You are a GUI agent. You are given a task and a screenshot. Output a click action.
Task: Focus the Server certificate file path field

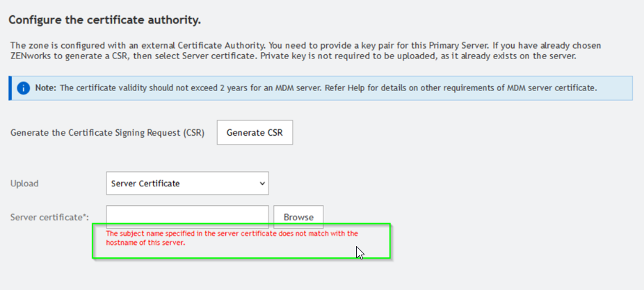[x=187, y=217]
